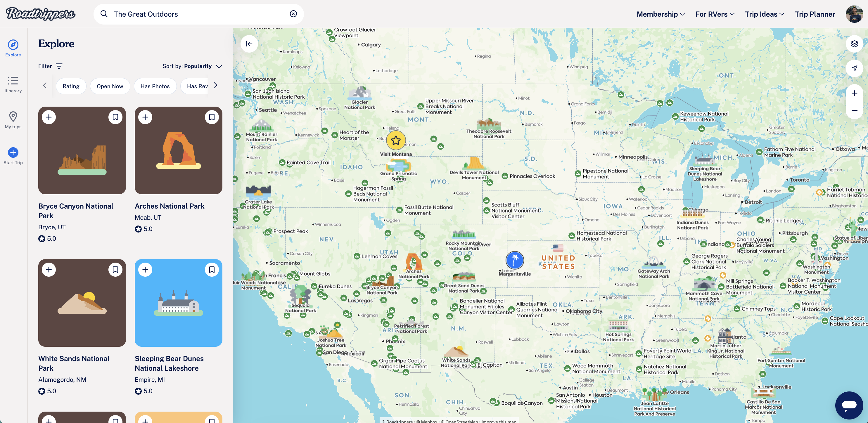Click the Margaritaville palm tree marker

tap(515, 260)
